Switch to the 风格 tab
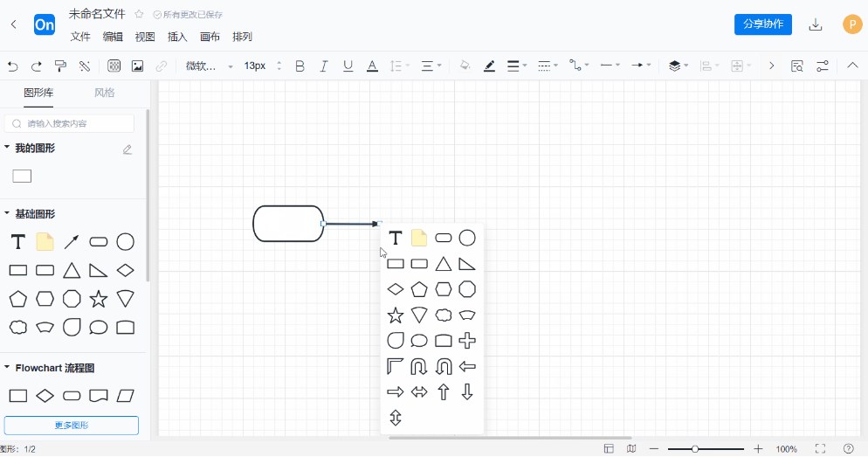This screenshot has width=868, height=457. (104, 93)
